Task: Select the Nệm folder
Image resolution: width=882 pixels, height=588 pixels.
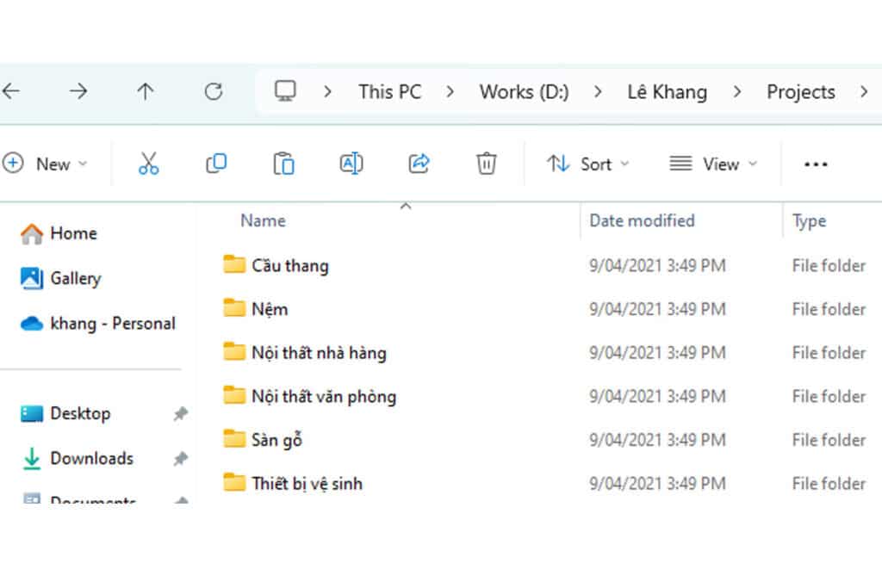Action: [x=270, y=309]
